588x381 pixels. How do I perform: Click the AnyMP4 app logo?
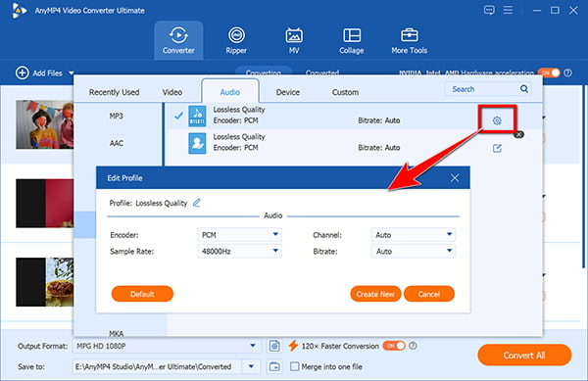click(x=19, y=10)
